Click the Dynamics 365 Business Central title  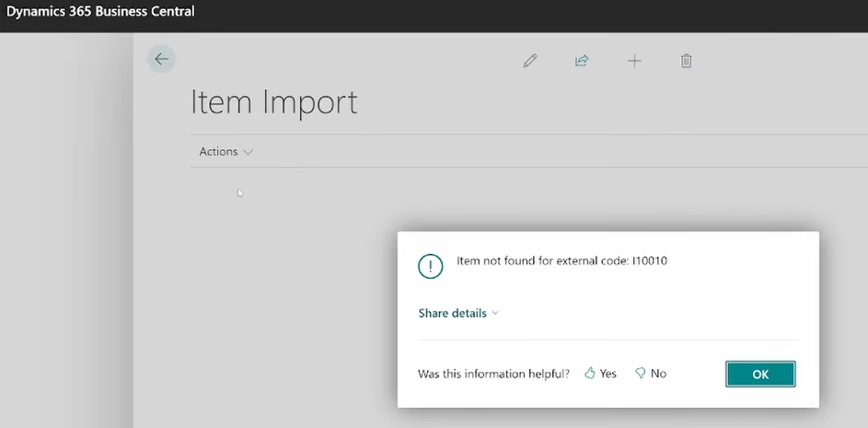click(x=100, y=11)
